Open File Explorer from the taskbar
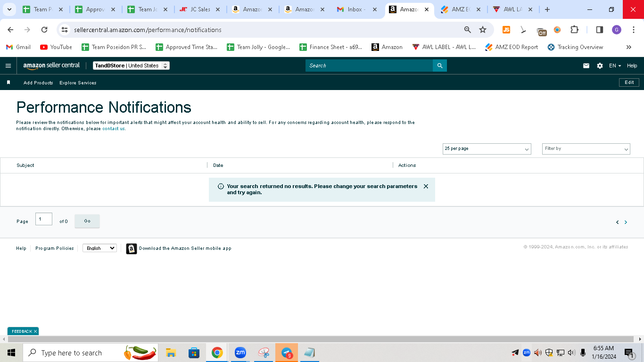Screen dimensions: 644x362 pos(171,353)
